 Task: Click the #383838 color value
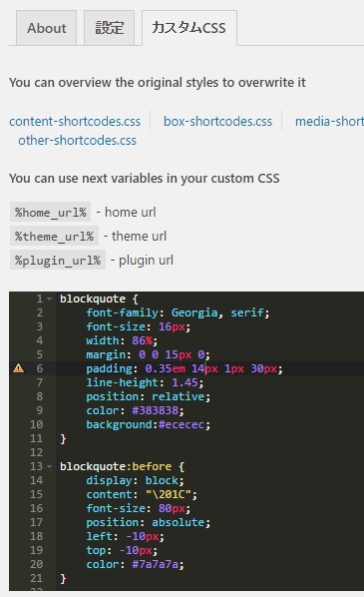pyautogui.click(x=155, y=410)
